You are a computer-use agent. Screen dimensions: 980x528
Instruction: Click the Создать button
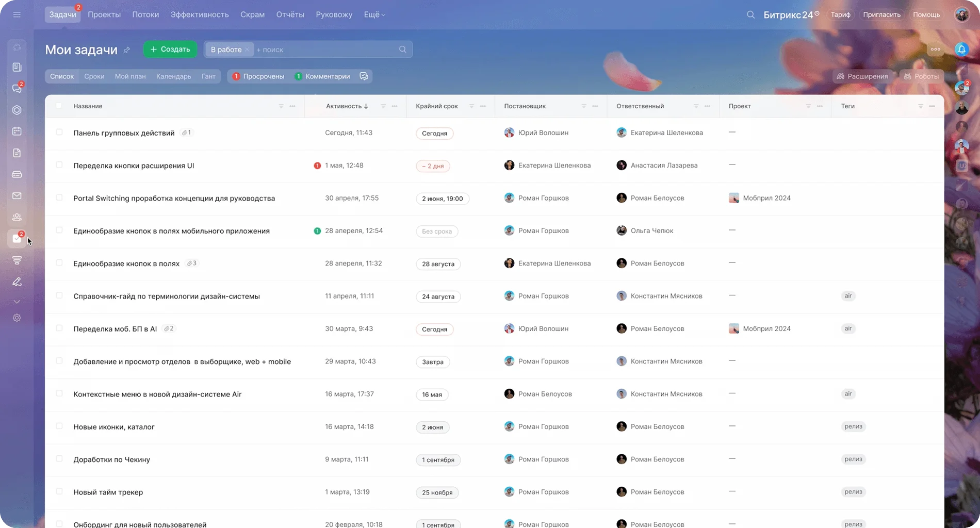[x=170, y=49]
